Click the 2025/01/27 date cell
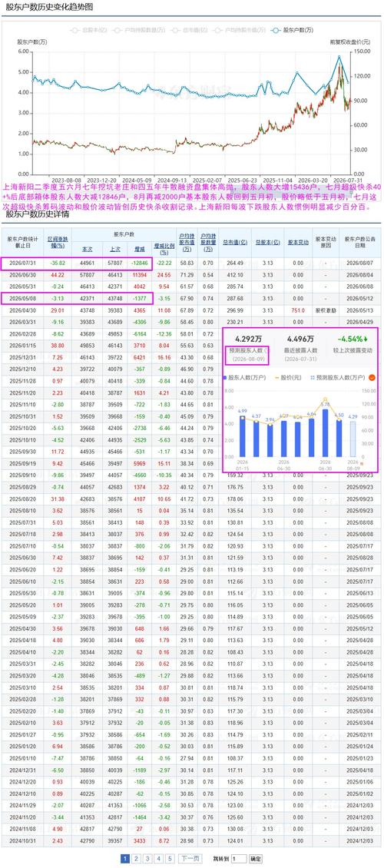384x868 pixels. click(22, 734)
